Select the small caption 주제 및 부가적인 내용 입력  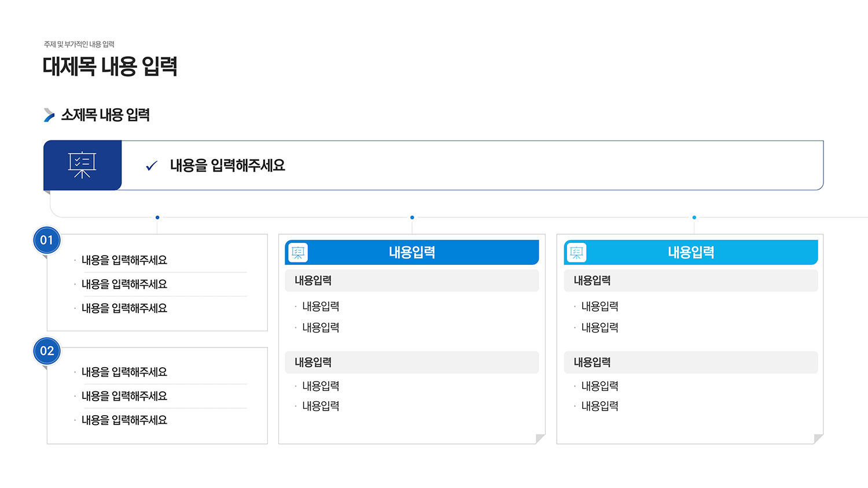79,45
